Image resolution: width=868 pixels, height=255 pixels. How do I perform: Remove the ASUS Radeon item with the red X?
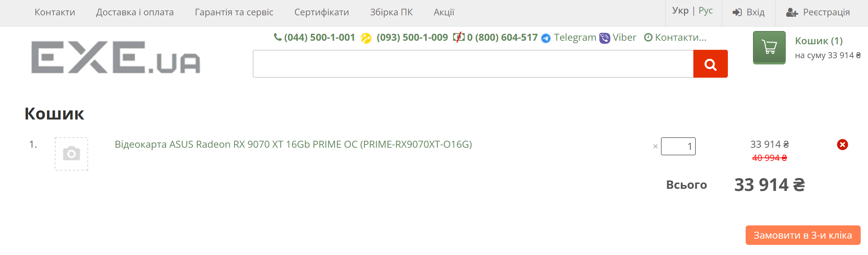coord(842,145)
